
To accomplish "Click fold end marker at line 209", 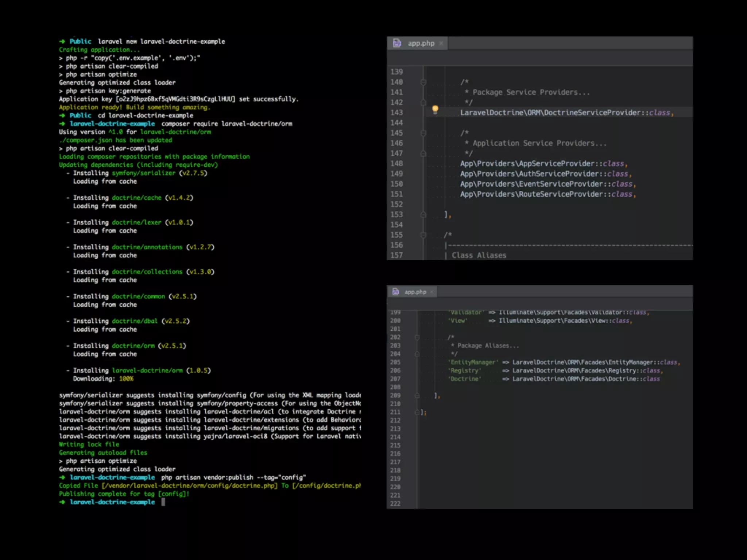I will 417,396.
